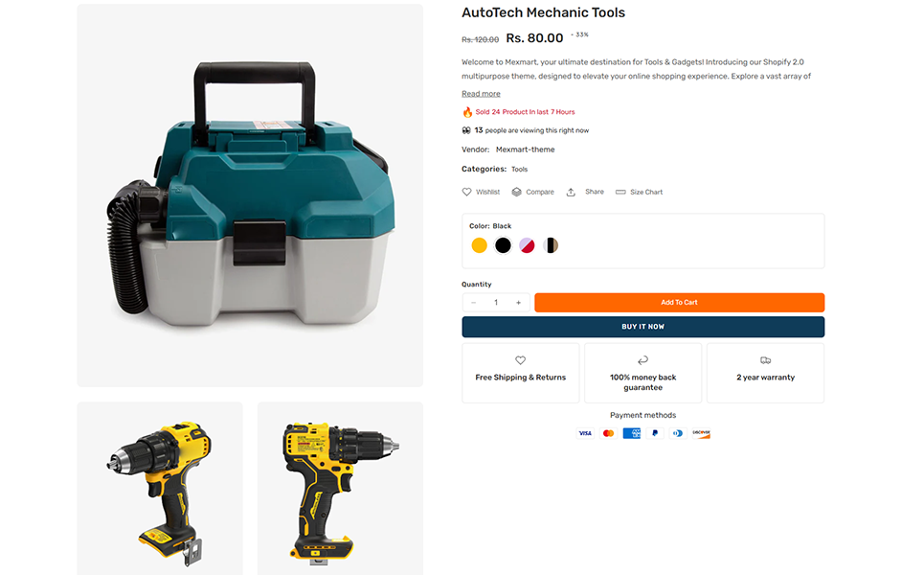
Task: Click the Compare layers icon
Action: [x=516, y=192]
